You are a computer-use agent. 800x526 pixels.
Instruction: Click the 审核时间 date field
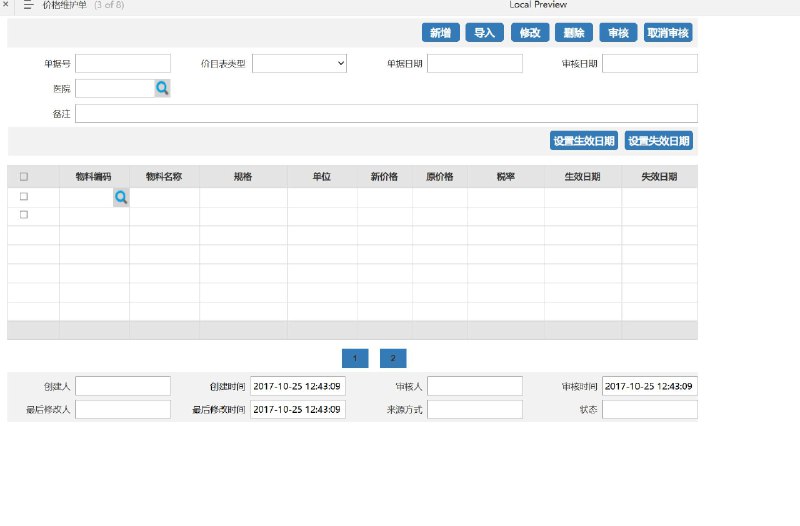click(649, 386)
